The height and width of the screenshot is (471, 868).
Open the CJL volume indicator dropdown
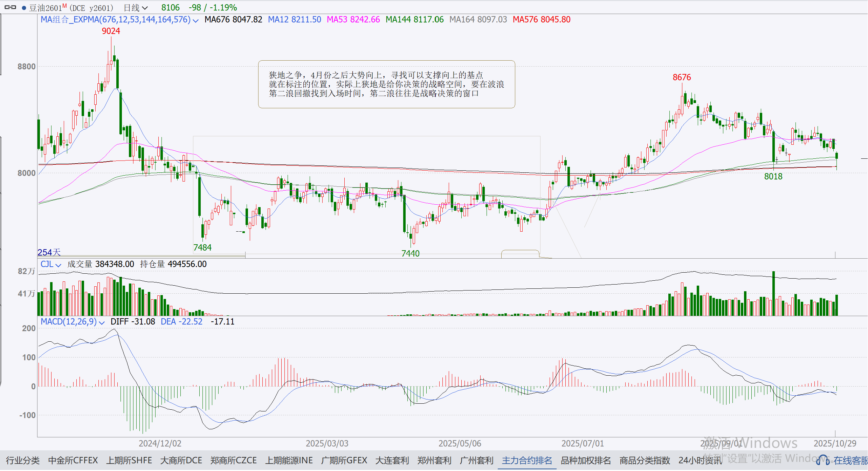(58, 264)
